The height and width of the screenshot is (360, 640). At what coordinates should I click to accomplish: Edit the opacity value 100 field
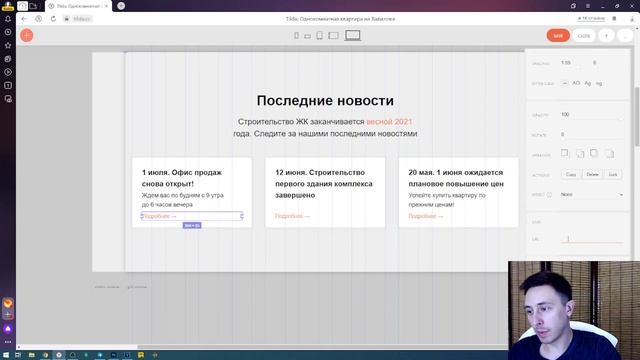click(592, 115)
